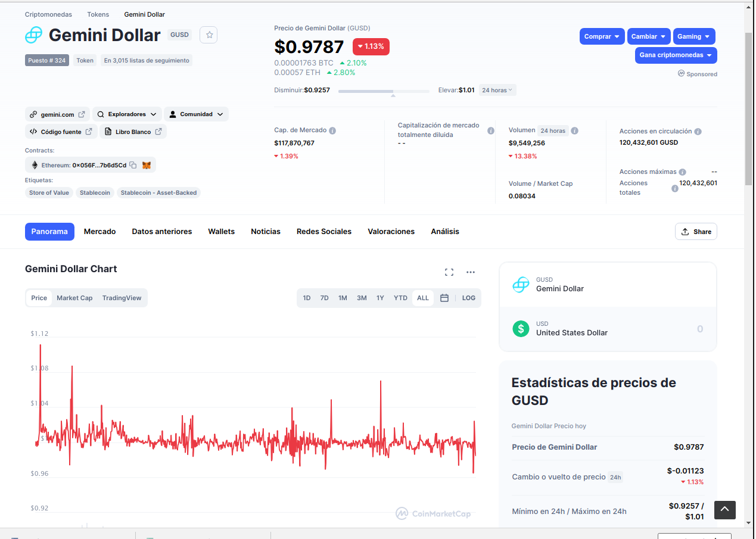The image size is (756, 539).
Task: Open Gana criptomonedas dropdown
Action: pyautogui.click(x=676, y=55)
